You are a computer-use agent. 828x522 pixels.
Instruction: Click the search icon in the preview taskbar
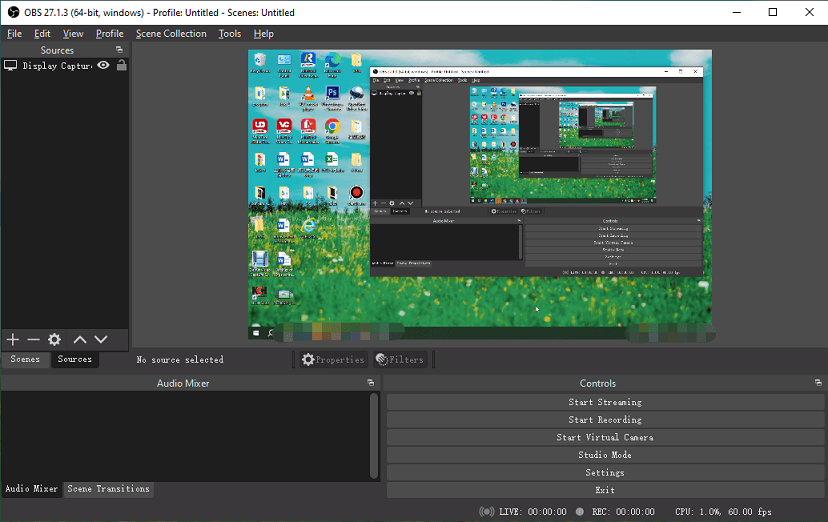271,333
